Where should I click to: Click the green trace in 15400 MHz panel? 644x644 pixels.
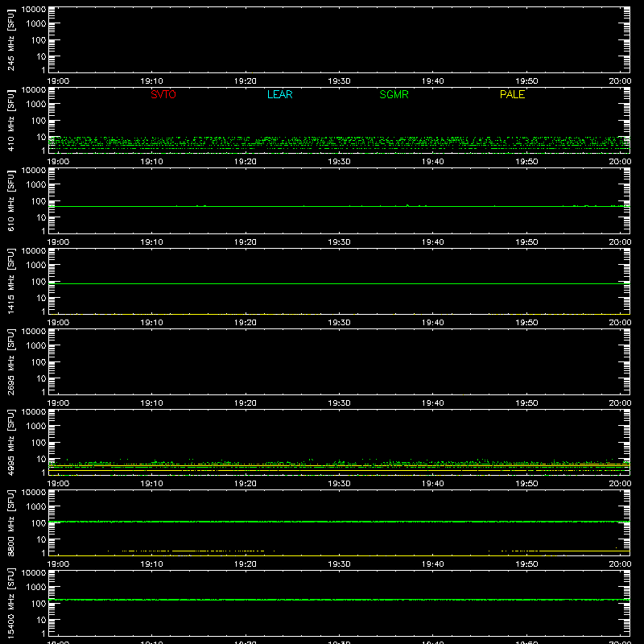[339, 600]
